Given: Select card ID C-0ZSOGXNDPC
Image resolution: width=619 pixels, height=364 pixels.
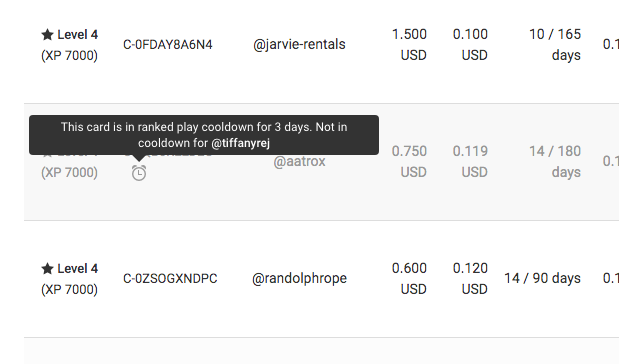Looking at the screenshot, I should (170, 279).
